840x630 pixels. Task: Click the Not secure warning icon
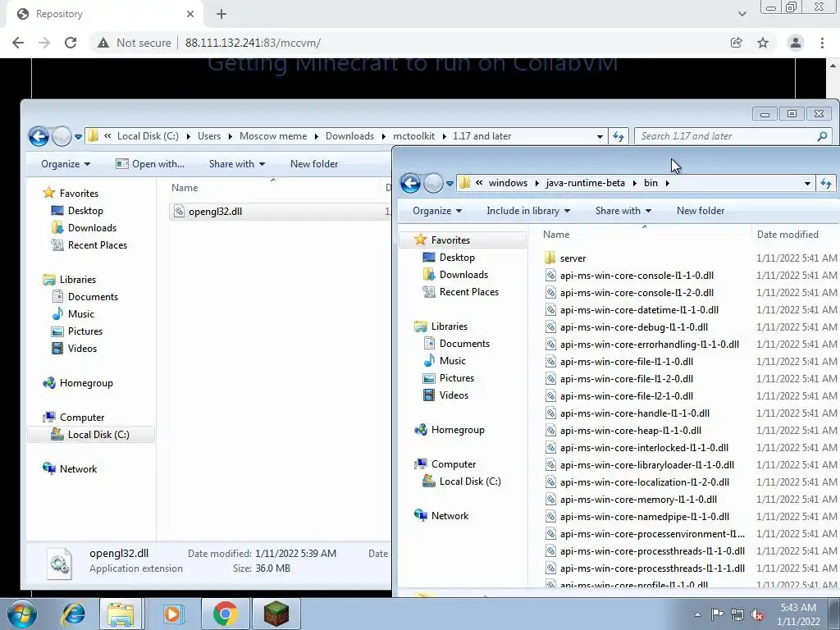click(103, 43)
